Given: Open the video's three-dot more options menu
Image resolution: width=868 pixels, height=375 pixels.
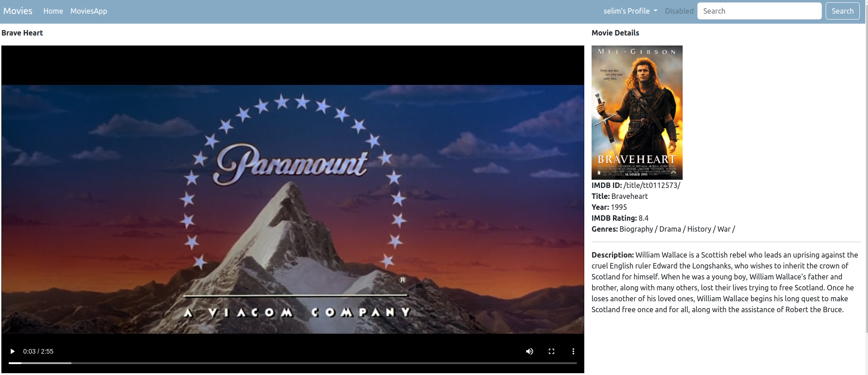Looking at the screenshot, I should tap(573, 351).
